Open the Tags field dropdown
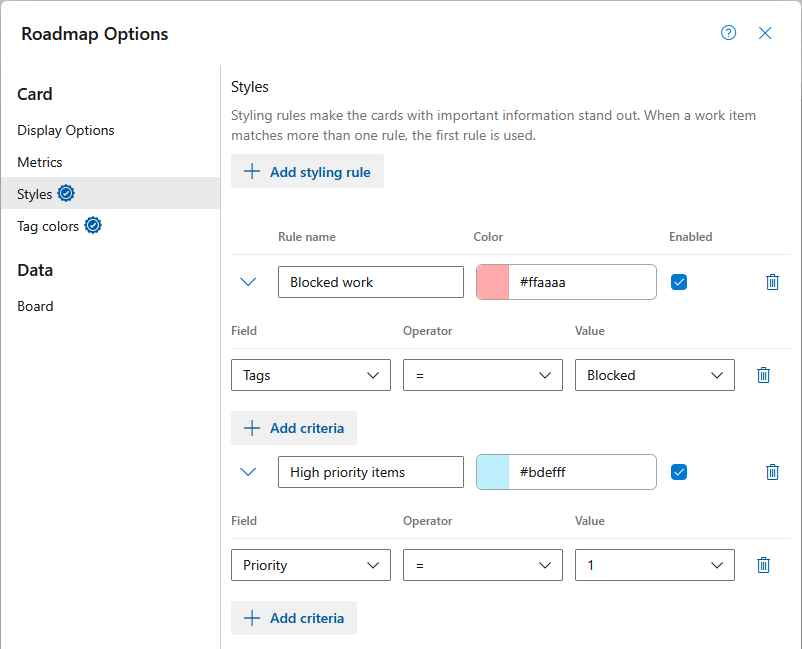Viewport: 802px width, 649px height. pyautogui.click(x=310, y=375)
